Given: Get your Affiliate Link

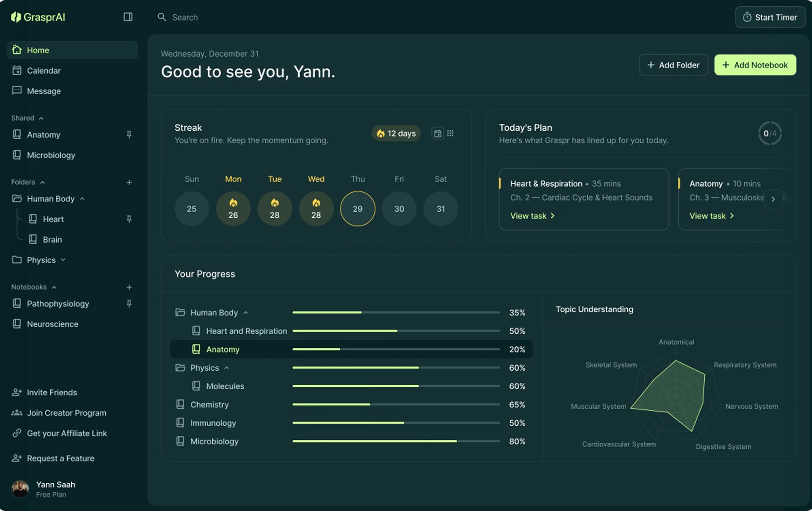Looking at the screenshot, I should (x=59, y=433).
